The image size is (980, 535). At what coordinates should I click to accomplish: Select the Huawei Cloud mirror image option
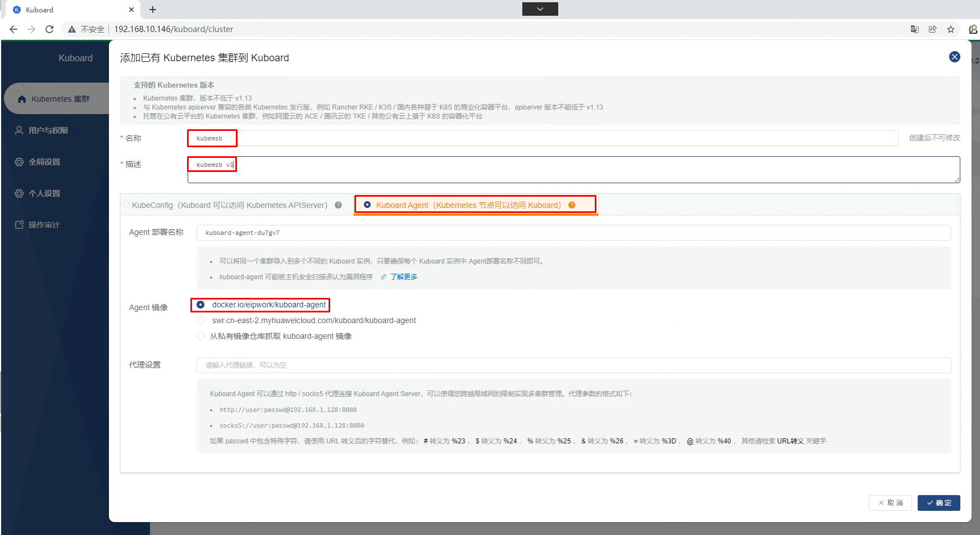tap(200, 320)
